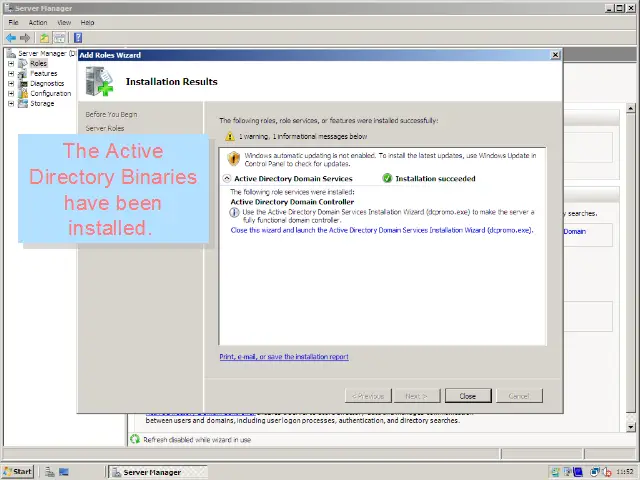Open the Print, e-mail, or save report link
Viewport: 640px width, 480px height.
click(284, 356)
